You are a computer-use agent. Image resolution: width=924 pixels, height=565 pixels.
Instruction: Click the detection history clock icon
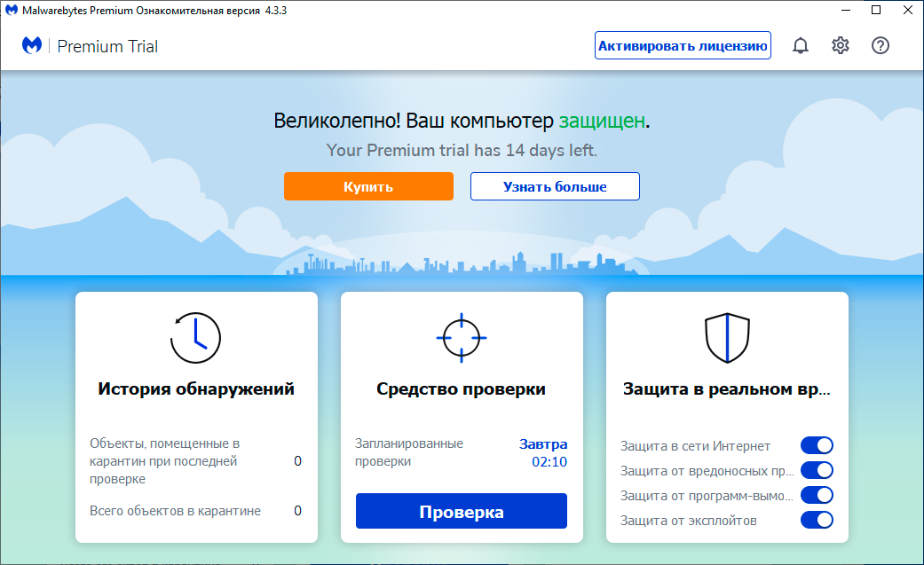[x=195, y=338]
